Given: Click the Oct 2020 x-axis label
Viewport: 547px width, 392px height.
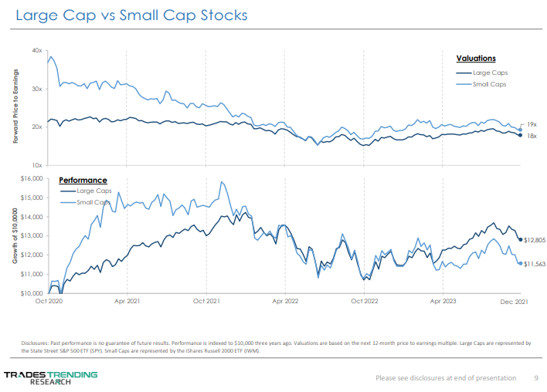Looking at the screenshot, I should 48,300.
